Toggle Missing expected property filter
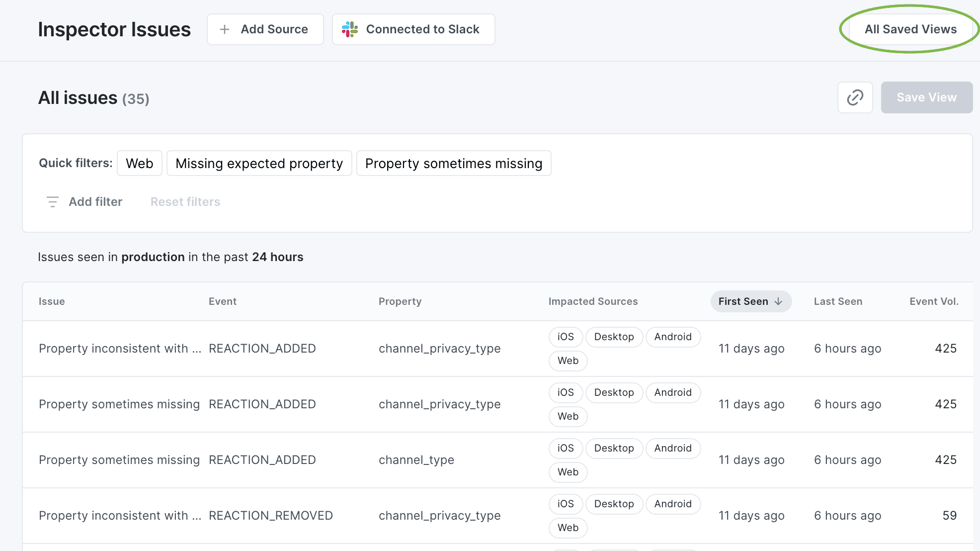 point(258,163)
